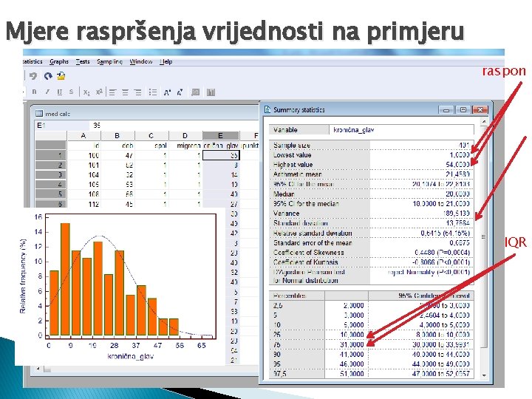Apply superscript formatting

[99, 92]
